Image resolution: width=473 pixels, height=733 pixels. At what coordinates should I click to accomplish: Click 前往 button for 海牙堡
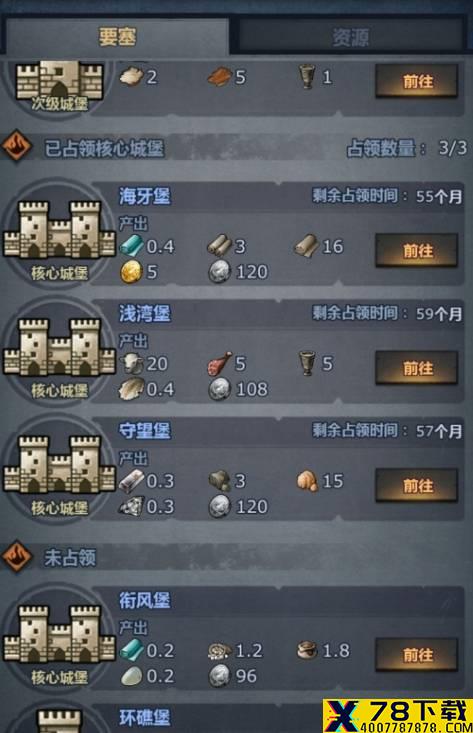pyautogui.click(x=416, y=251)
